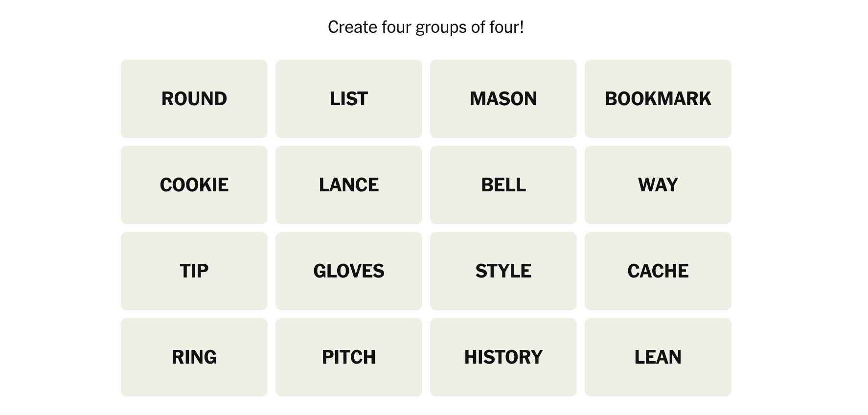Click the CACHE tile
Image resolution: width=868 pixels, height=415 pixels.
coord(658,271)
